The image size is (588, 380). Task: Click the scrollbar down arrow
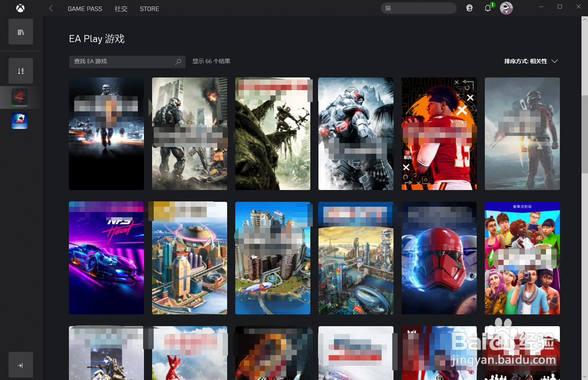[x=585, y=377]
